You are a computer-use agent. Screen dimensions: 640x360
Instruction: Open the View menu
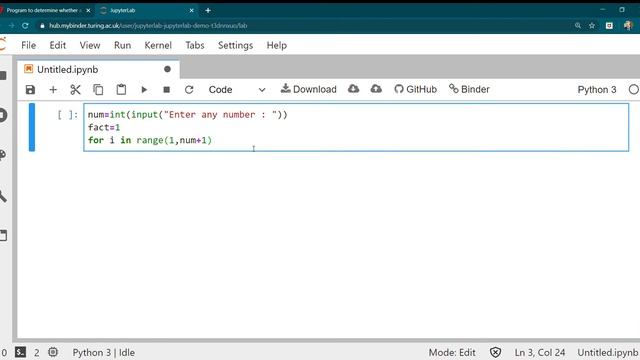point(90,45)
